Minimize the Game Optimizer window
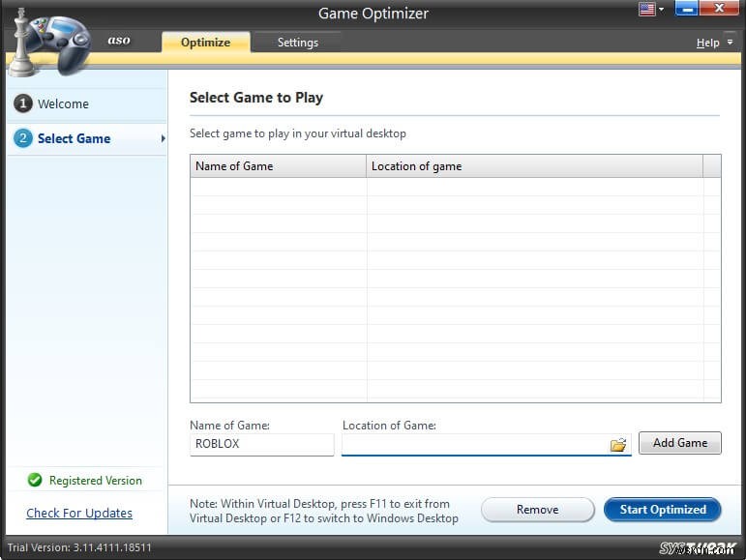 click(685, 10)
